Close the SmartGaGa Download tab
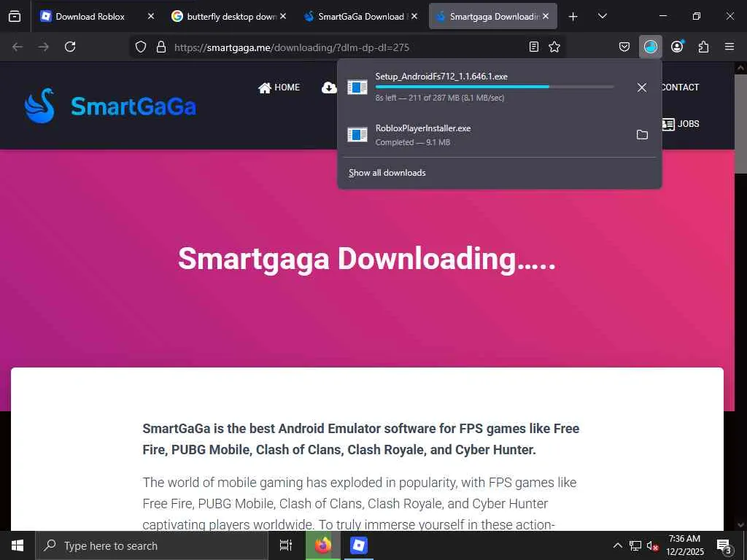This screenshot has width=747, height=560. click(414, 16)
